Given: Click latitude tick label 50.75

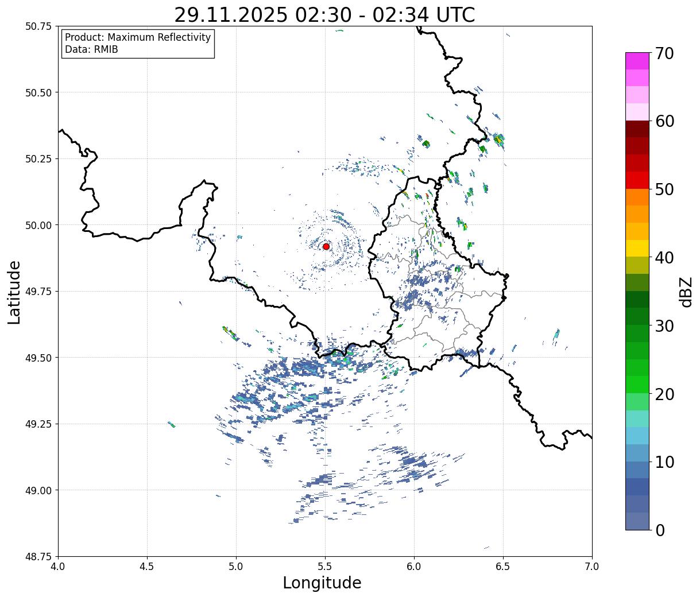Looking at the screenshot, I should click(38, 26).
